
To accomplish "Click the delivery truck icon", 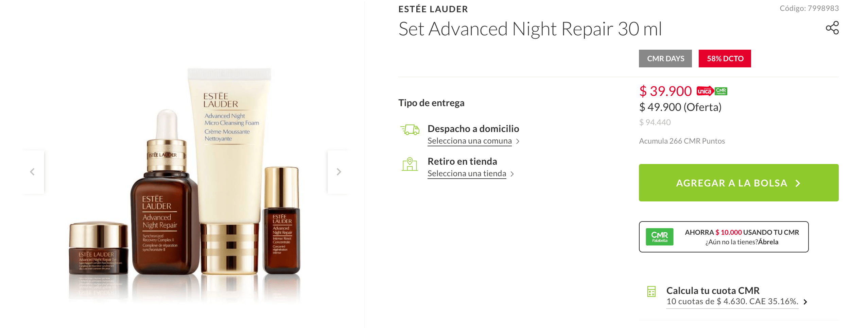I will click(410, 130).
